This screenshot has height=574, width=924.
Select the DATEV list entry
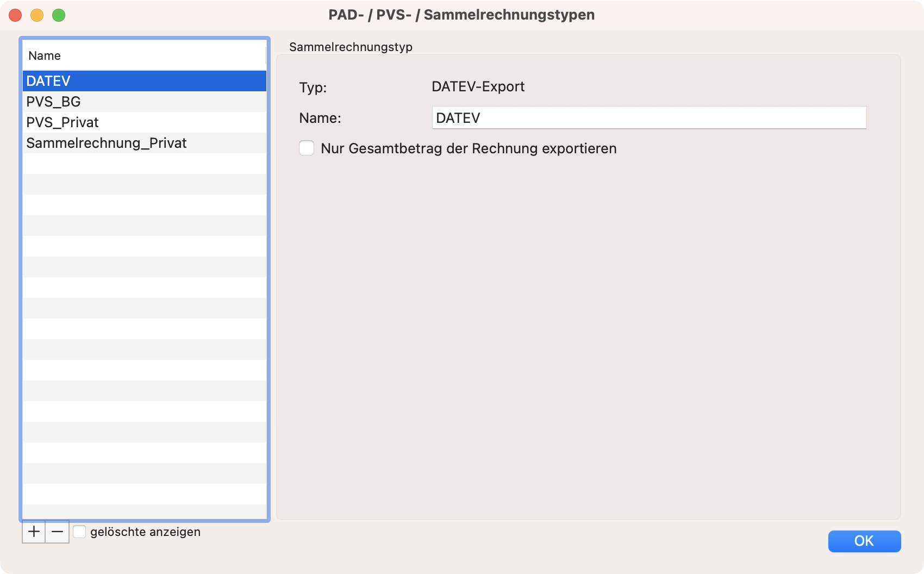[145, 81]
